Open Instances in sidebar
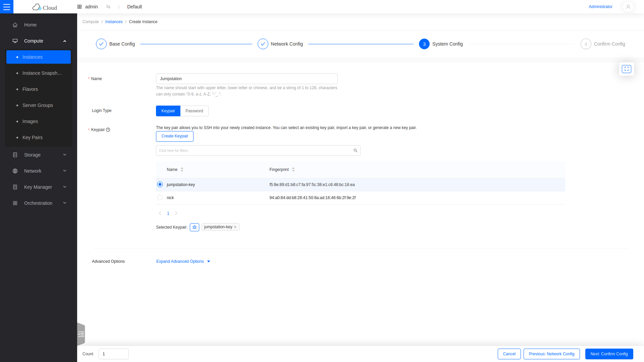644x362 pixels. pyautogui.click(x=39, y=57)
